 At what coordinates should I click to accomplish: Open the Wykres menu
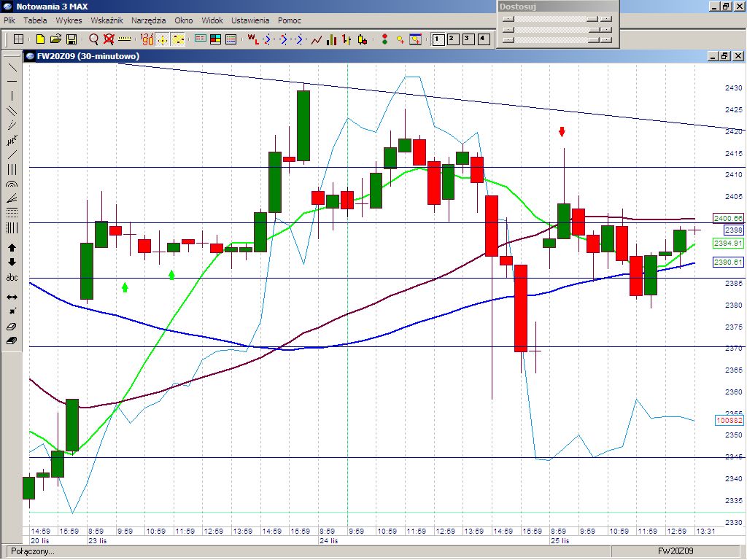(69, 20)
